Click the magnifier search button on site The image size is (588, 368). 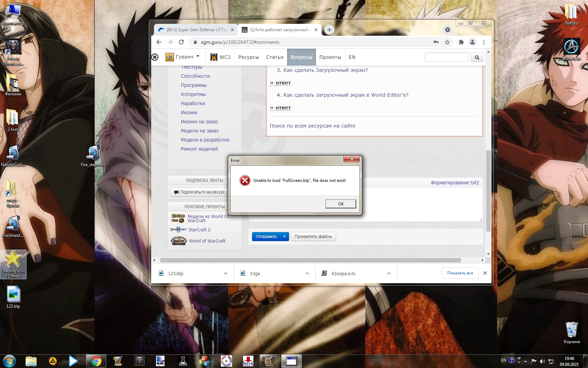477,57
